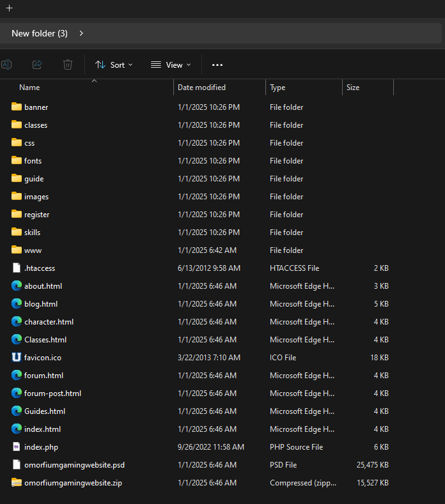This screenshot has height=504, width=445.
Task: Select the favicon.ico file icon
Action: [17, 358]
